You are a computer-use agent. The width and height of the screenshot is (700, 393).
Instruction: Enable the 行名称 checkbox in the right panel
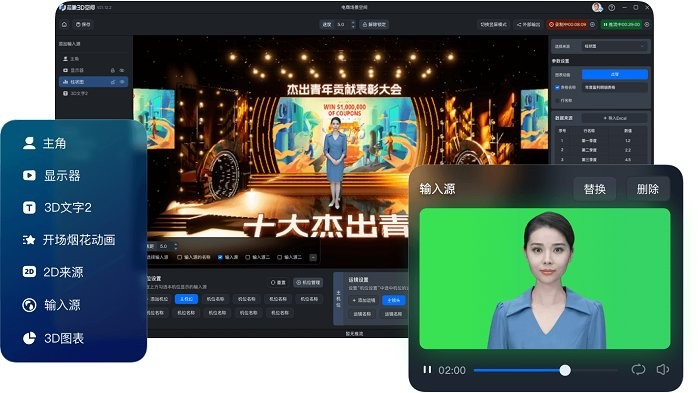click(557, 101)
